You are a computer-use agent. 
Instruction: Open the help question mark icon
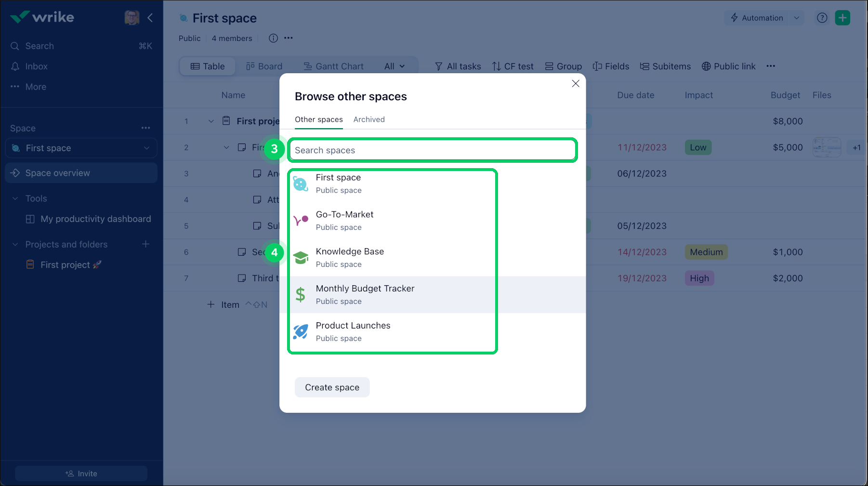(822, 18)
